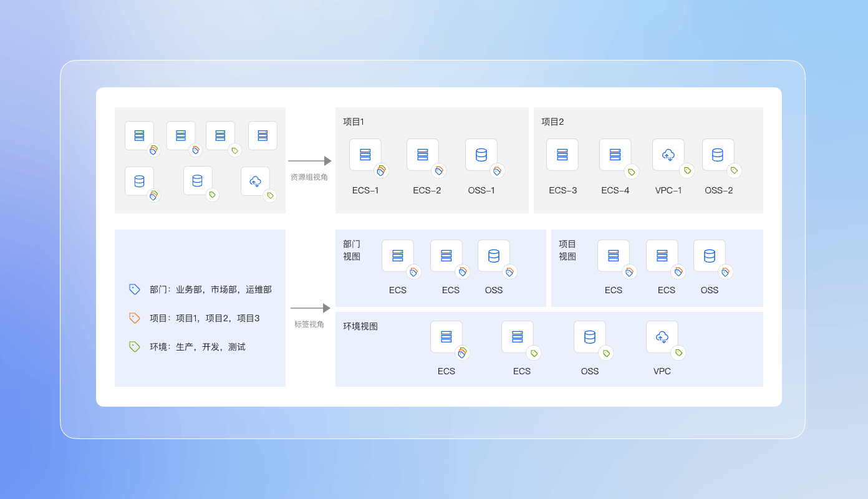The height and width of the screenshot is (499, 868).
Task: Select the top-left pool database icon with green tag
Action: (198, 180)
